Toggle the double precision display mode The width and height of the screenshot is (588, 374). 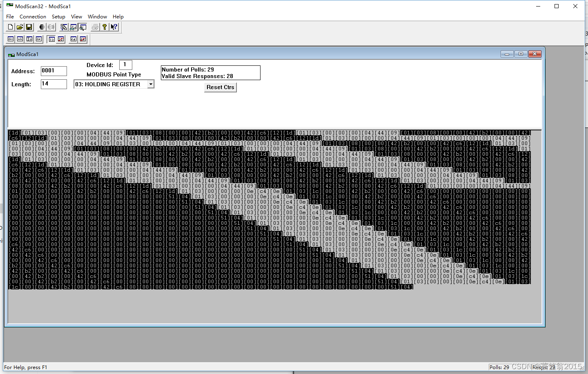tap(73, 39)
